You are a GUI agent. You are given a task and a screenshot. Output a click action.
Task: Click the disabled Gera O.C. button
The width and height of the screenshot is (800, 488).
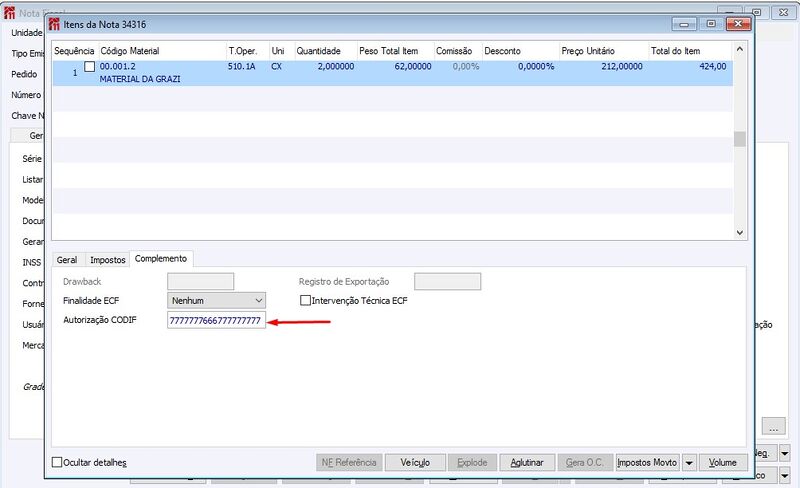pyautogui.click(x=585, y=462)
